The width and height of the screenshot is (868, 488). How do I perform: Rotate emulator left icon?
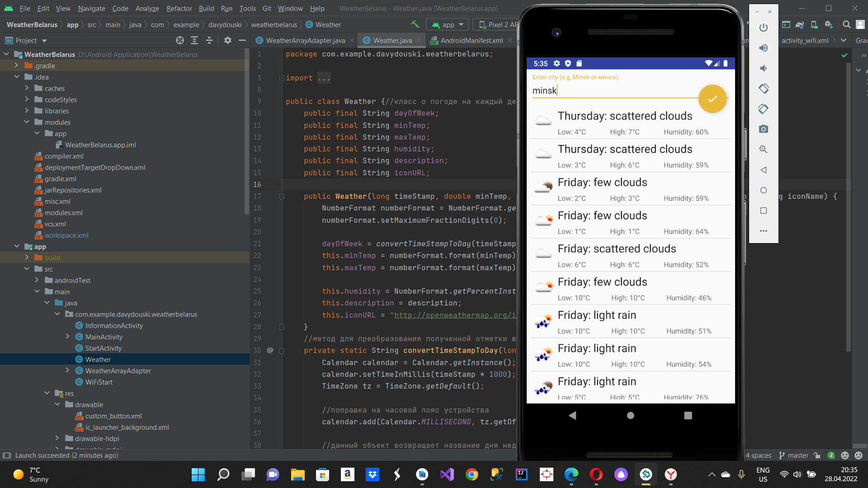764,89
